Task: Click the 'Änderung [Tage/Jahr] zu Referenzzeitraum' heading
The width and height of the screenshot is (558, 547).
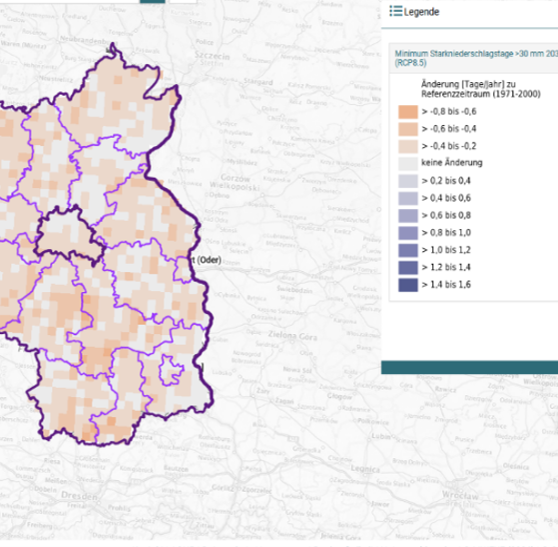Action: (480, 89)
